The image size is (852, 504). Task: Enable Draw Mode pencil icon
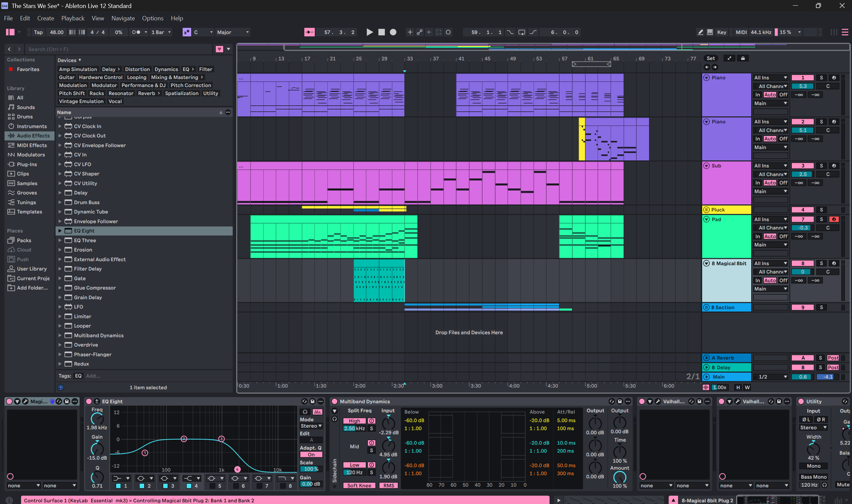[x=700, y=32]
